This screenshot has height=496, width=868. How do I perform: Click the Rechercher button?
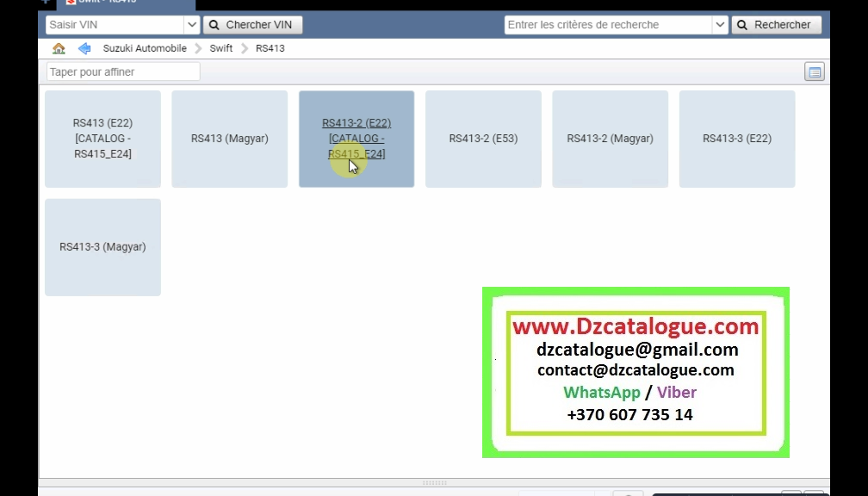tap(777, 25)
